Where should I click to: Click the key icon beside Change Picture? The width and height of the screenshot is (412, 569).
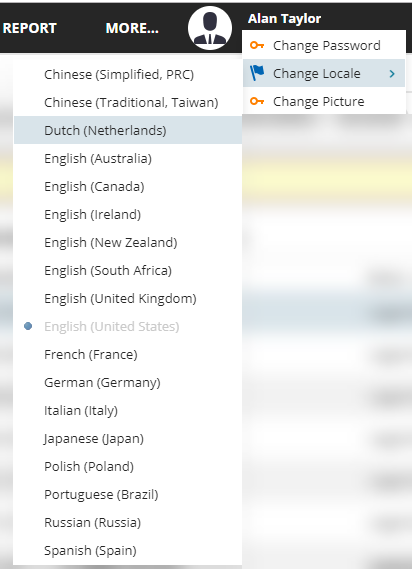coord(257,101)
